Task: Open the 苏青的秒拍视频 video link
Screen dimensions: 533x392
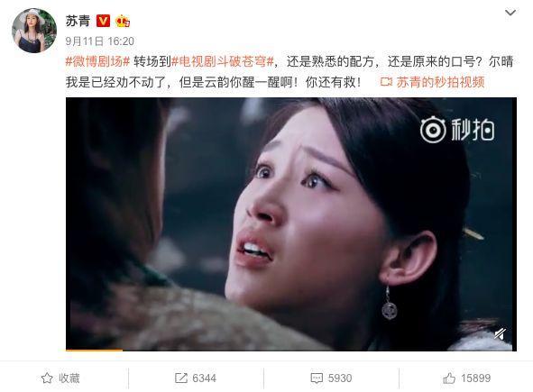Action: coord(440,82)
